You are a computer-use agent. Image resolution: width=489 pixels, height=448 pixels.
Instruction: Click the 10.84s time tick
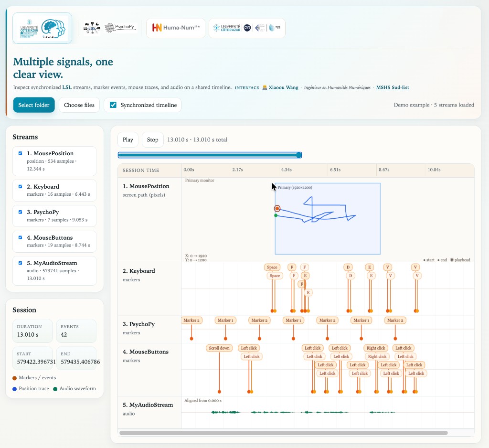[x=434, y=170]
